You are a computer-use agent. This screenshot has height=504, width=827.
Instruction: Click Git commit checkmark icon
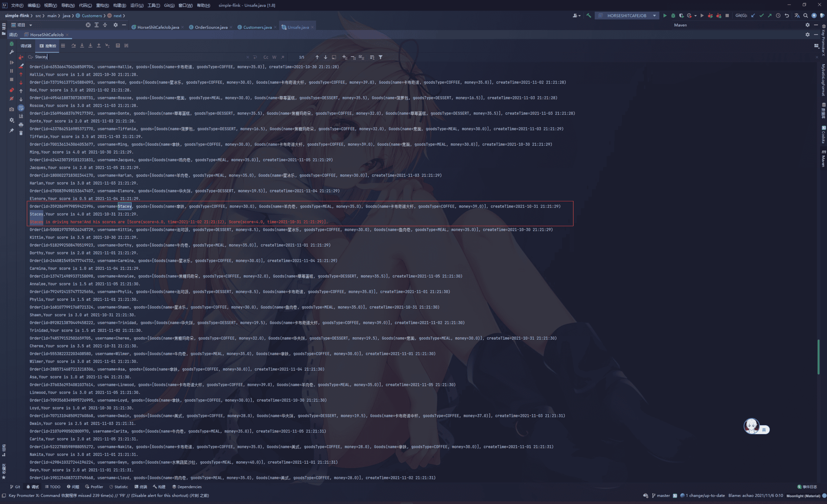click(x=761, y=15)
